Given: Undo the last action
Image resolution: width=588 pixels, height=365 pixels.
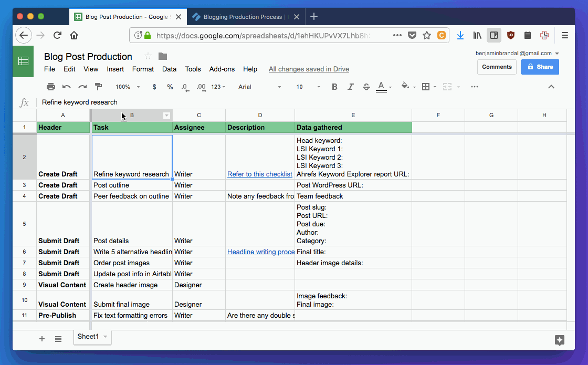Looking at the screenshot, I should coord(66,87).
